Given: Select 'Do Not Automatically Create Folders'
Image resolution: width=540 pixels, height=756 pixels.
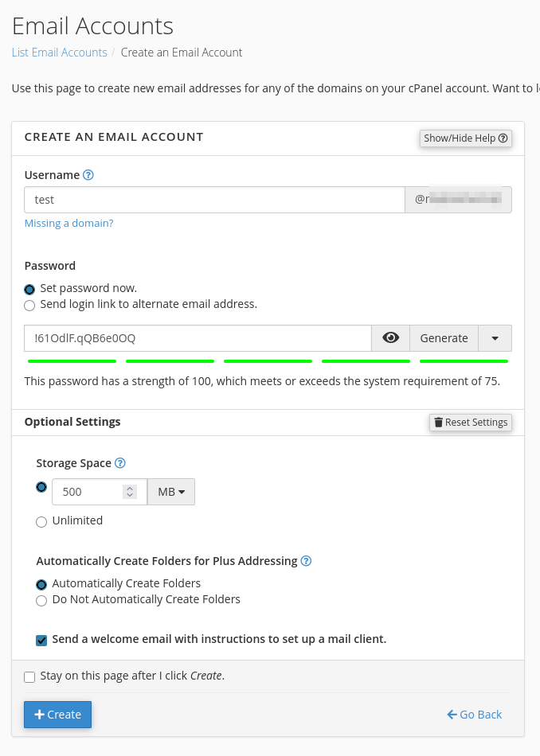Looking at the screenshot, I should point(41,600).
